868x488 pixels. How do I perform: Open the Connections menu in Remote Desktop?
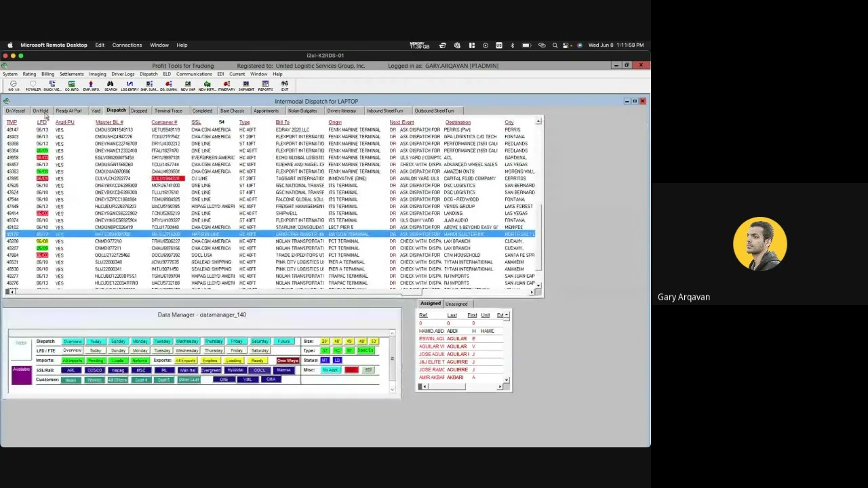pos(127,45)
